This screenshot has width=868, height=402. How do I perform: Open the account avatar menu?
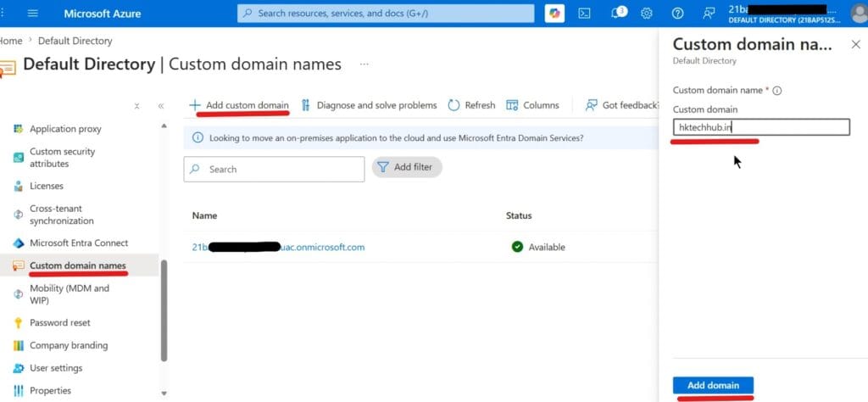tap(859, 14)
